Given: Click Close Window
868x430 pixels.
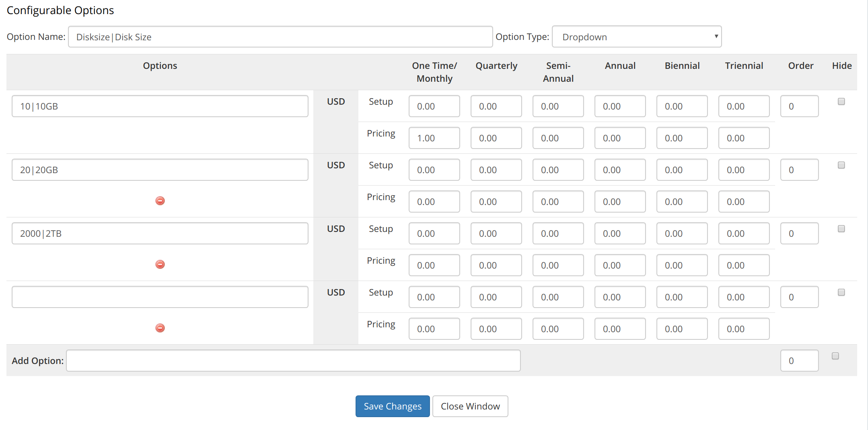Looking at the screenshot, I should point(470,406).
